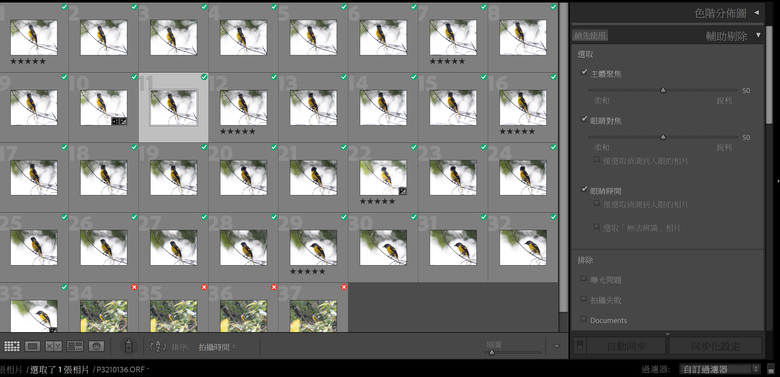Toggle the auto sync switch icon

[x=579, y=346]
